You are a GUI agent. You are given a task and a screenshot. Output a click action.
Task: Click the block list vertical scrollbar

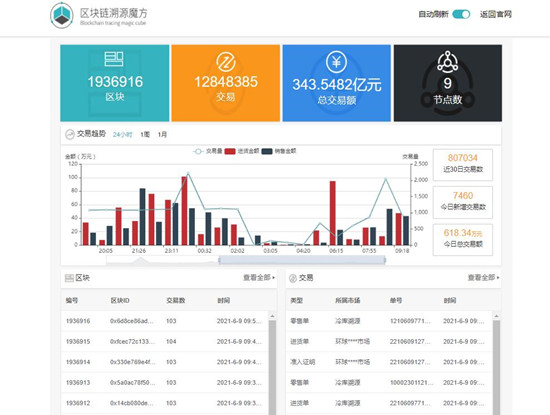pyautogui.click(x=272, y=365)
